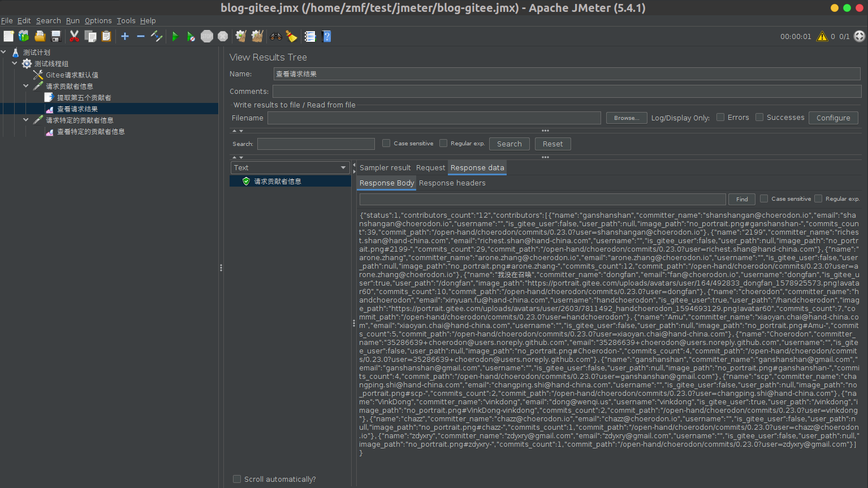Collapse the 请求贡献者信息 tree node

coord(26,86)
